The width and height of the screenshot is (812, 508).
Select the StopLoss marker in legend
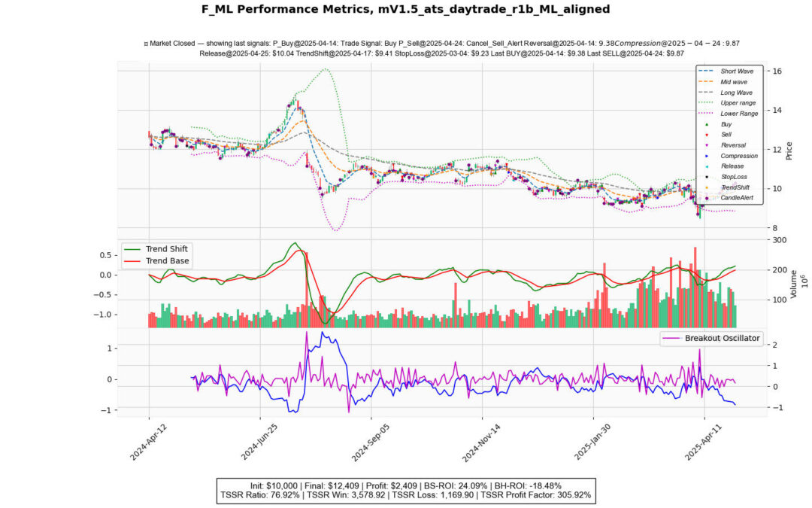(x=707, y=177)
